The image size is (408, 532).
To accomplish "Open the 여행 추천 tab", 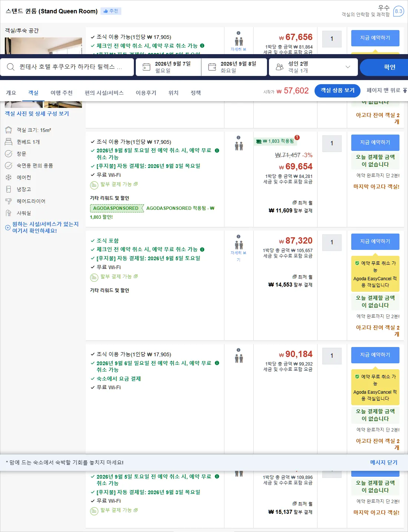I will [x=62, y=93].
